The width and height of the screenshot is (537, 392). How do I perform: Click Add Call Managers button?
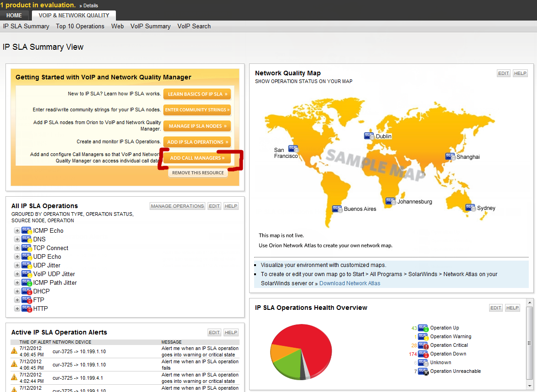coord(197,158)
